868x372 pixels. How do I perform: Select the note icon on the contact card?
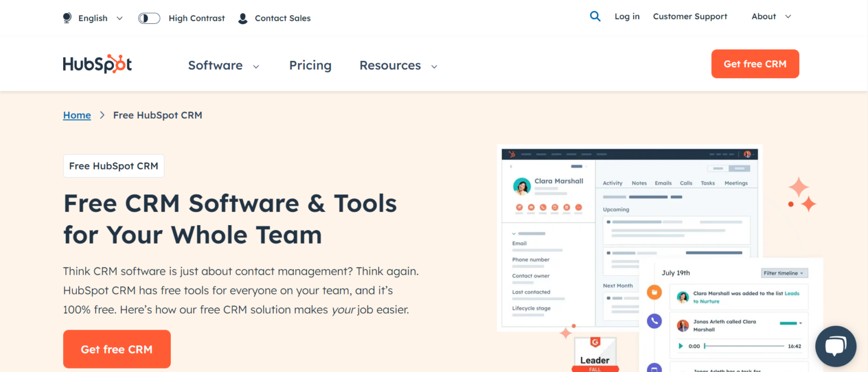pos(519,208)
